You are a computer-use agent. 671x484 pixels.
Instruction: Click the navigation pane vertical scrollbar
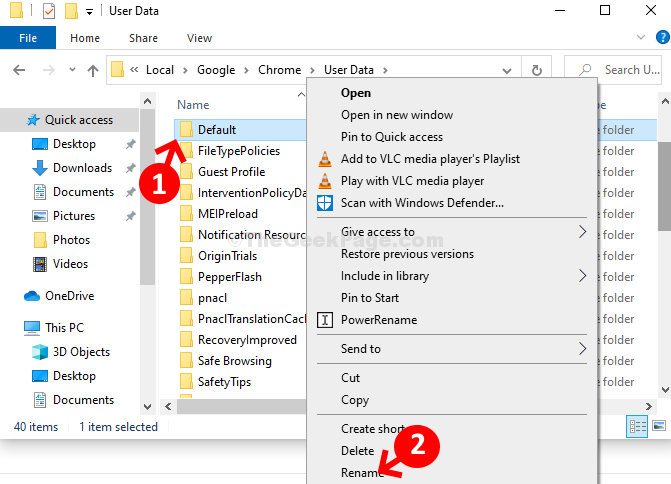[x=149, y=250]
